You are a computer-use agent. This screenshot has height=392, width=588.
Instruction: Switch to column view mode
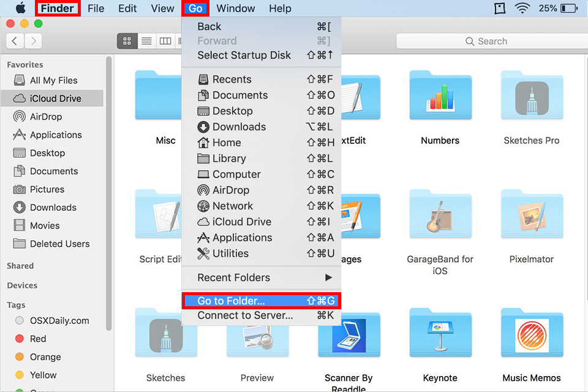[x=165, y=41]
